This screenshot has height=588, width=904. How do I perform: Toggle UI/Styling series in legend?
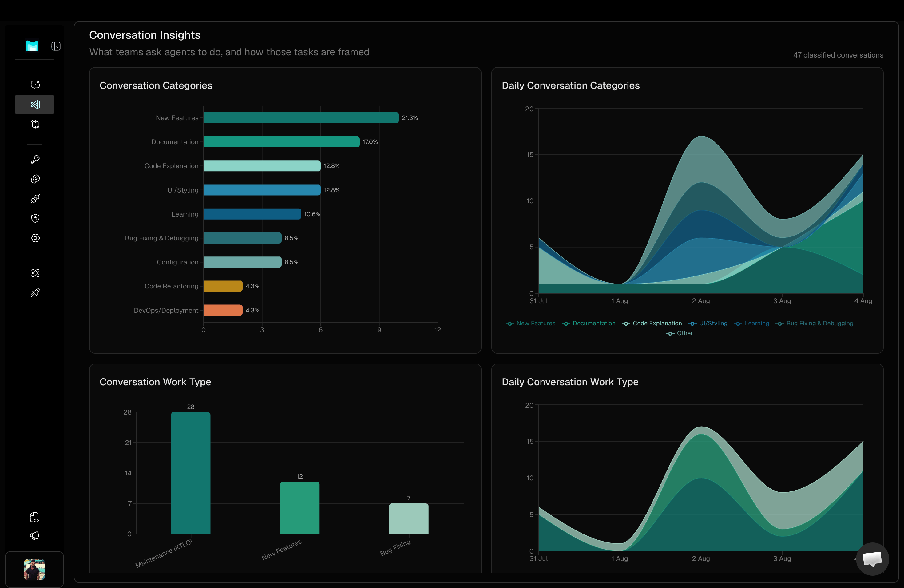pos(708,323)
